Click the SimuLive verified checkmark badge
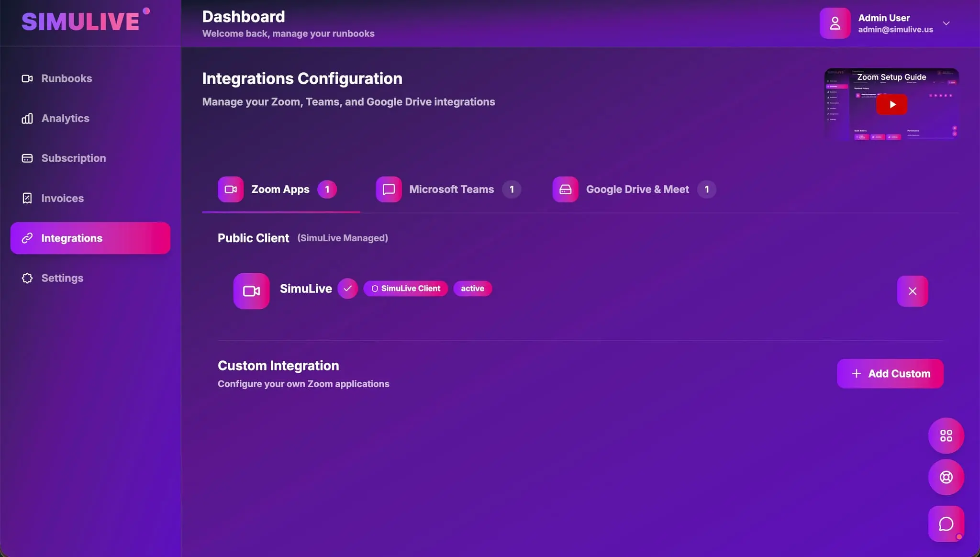Viewport: 980px width, 557px height. tap(347, 289)
